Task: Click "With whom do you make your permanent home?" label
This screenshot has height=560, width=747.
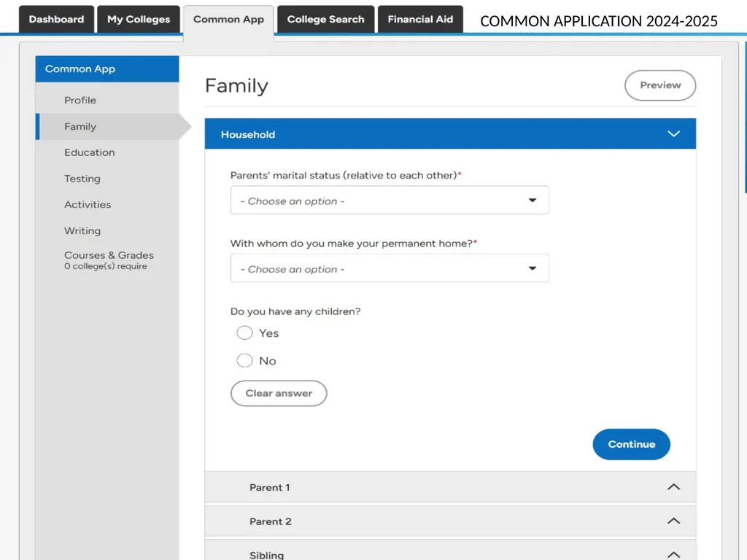Action: tap(354, 244)
